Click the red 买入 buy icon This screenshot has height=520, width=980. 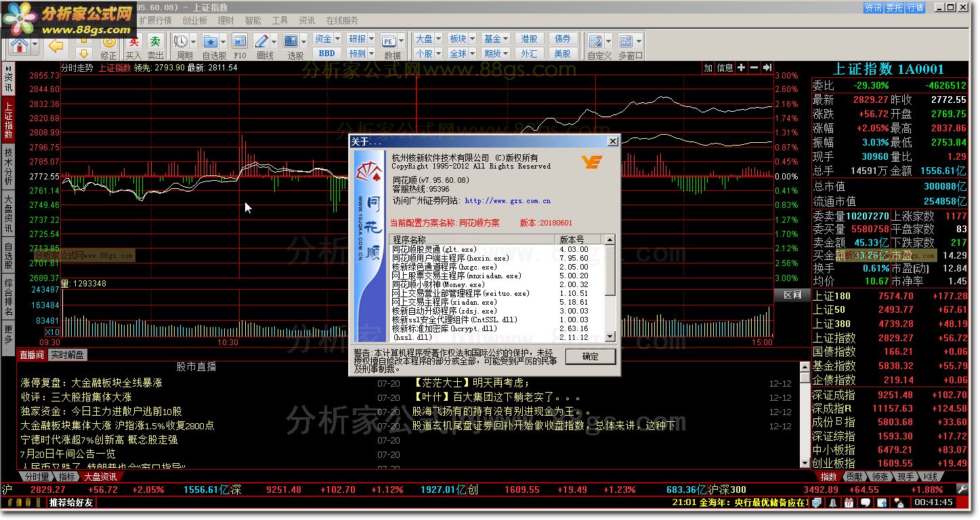(133, 42)
